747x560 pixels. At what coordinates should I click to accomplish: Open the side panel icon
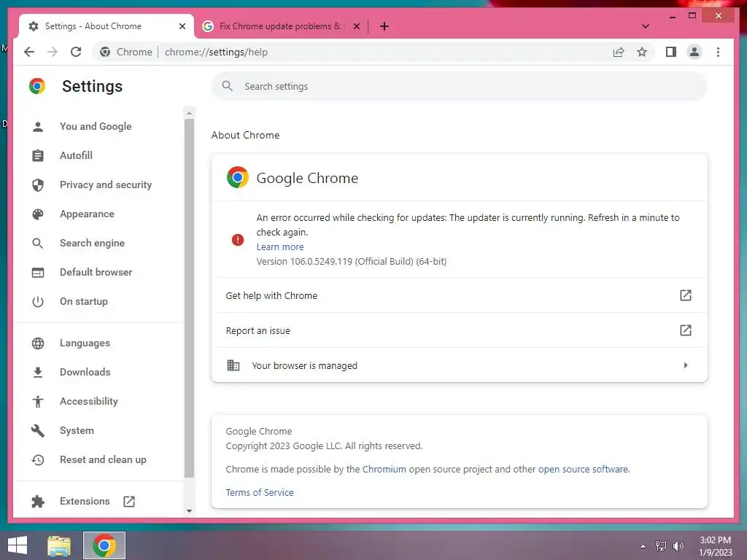pyautogui.click(x=671, y=52)
